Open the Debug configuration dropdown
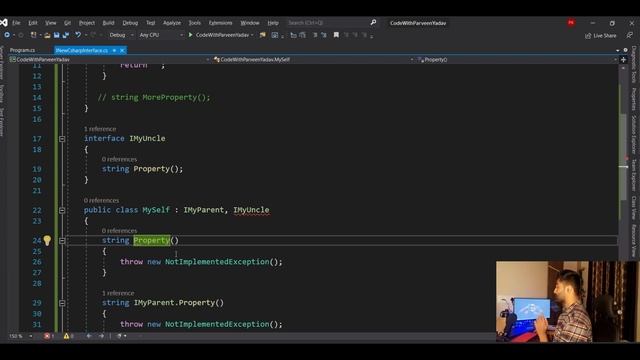 [x=121, y=36]
